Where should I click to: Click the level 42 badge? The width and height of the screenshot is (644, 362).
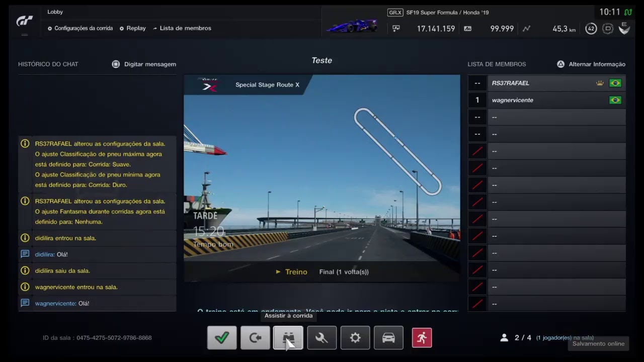(591, 29)
